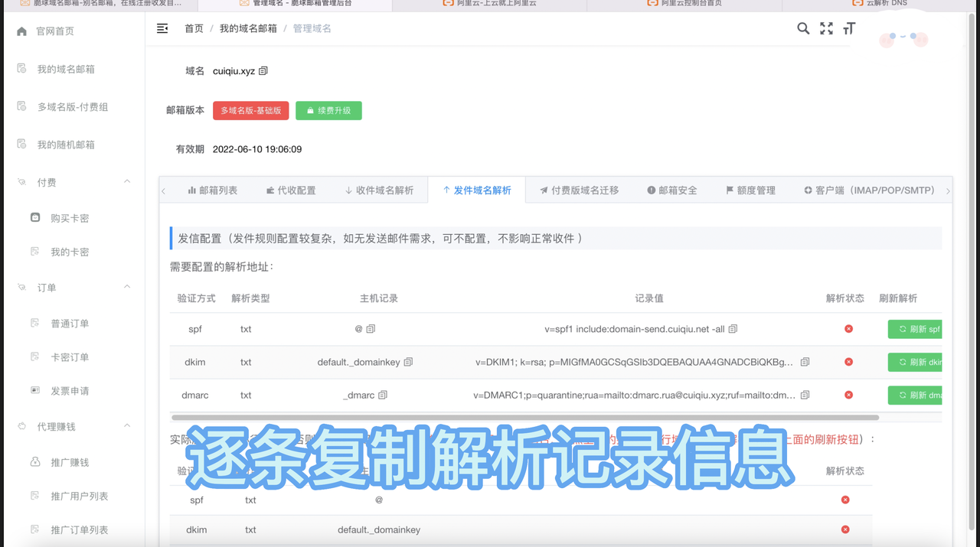The height and width of the screenshot is (547, 980).
Task: Switch to the 代收配置 tab
Action: (x=290, y=190)
